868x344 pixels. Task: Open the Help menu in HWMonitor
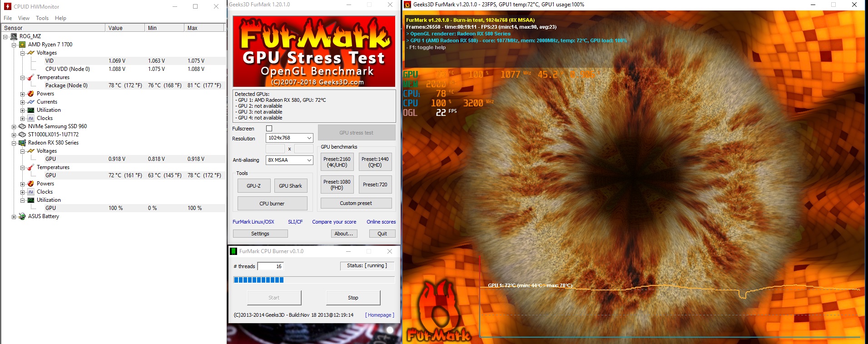coord(60,18)
